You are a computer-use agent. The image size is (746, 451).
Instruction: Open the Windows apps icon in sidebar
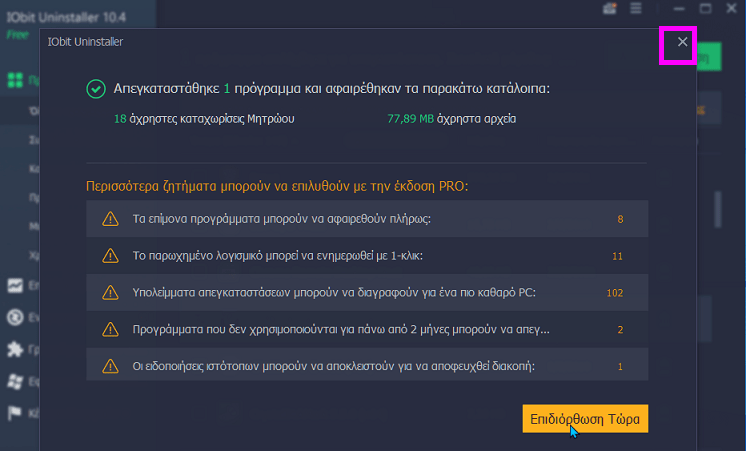(15, 382)
